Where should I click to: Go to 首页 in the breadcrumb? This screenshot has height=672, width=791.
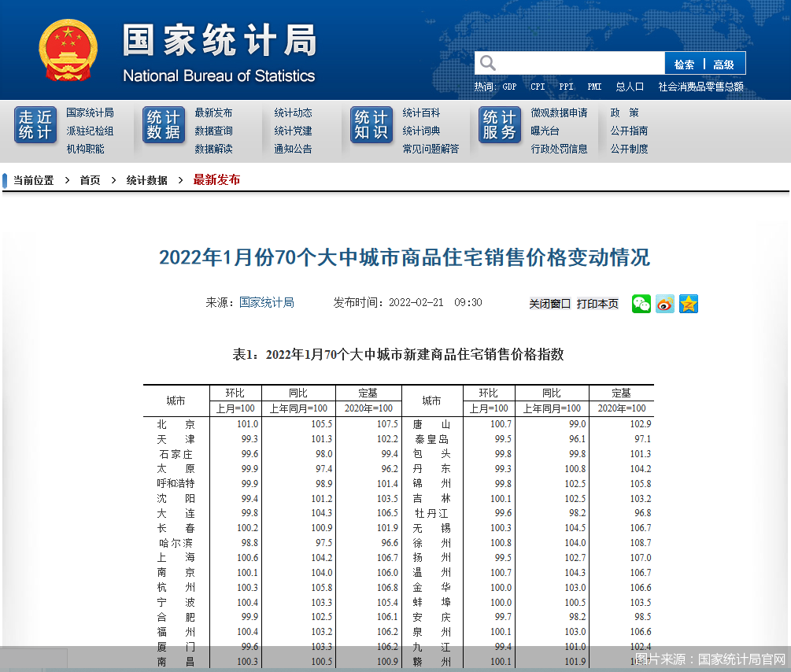90,180
